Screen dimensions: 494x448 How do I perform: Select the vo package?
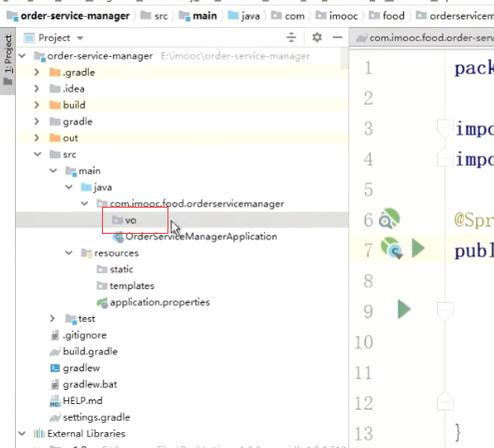182,220
